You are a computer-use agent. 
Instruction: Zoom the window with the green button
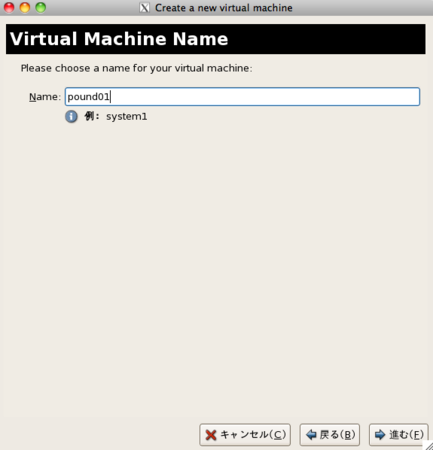click(41, 7)
